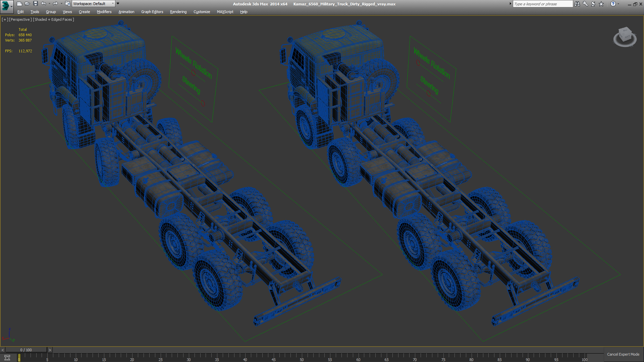Open the Views menu
Viewport: 644px width, 362px height.
coord(67,12)
